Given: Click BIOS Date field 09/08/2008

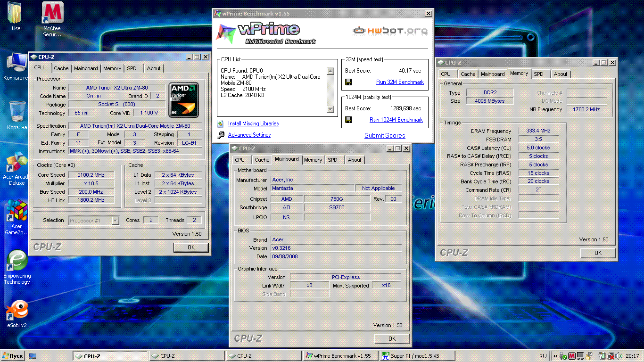Looking at the screenshot, I should coord(336,256).
